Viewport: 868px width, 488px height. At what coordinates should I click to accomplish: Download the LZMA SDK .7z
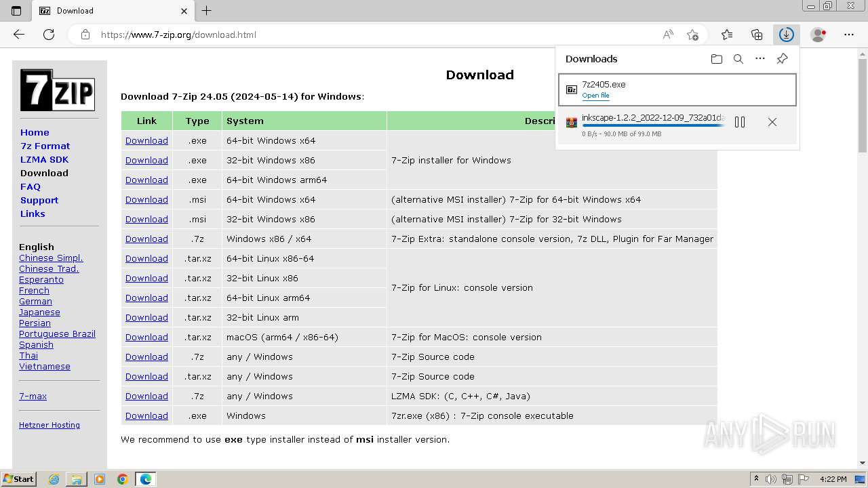pos(146,396)
